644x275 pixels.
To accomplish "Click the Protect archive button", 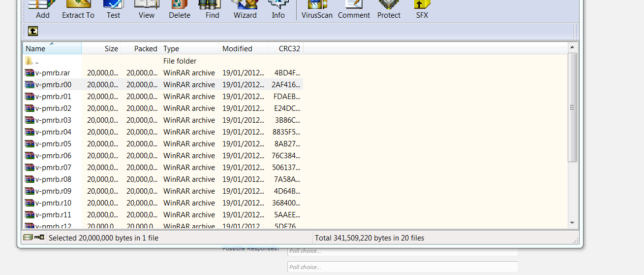I will click(x=389, y=9).
